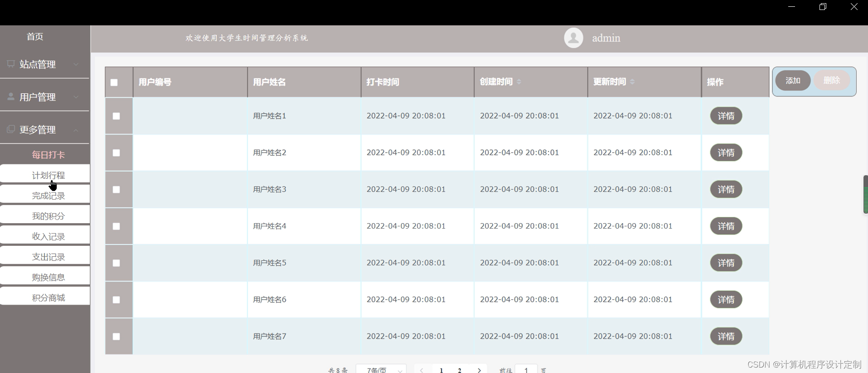Select 收入记录 menu item
The width and height of the screenshot is (868, 373).
coord(45,235)
